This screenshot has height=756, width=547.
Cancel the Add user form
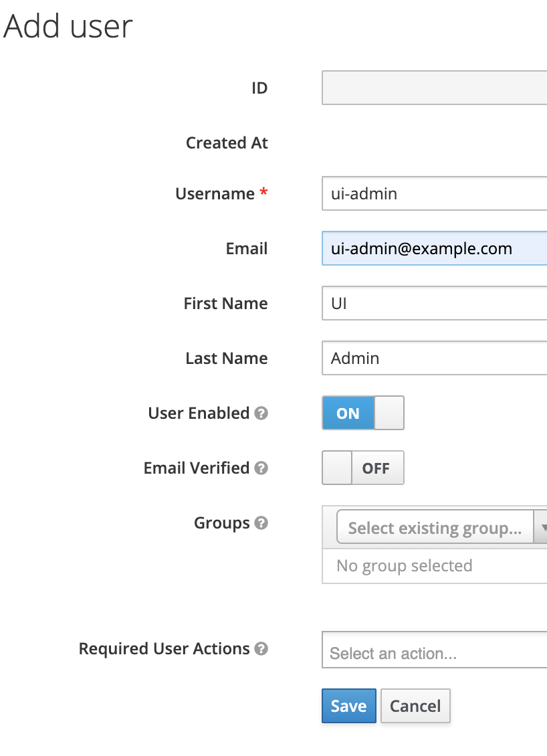pyautogui.click(x=415, y=706)
